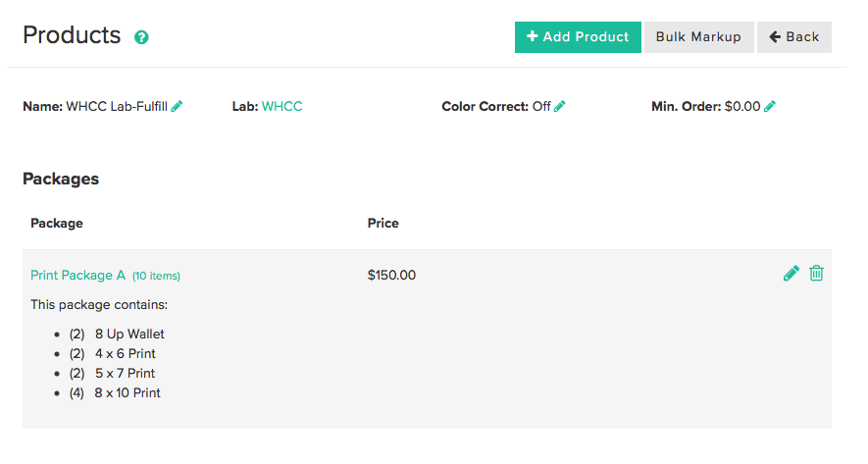Viewport: 868px width, 464px height.
Task: Edit Min. Order amount using its pencil
Action: [x=770, y=106]
